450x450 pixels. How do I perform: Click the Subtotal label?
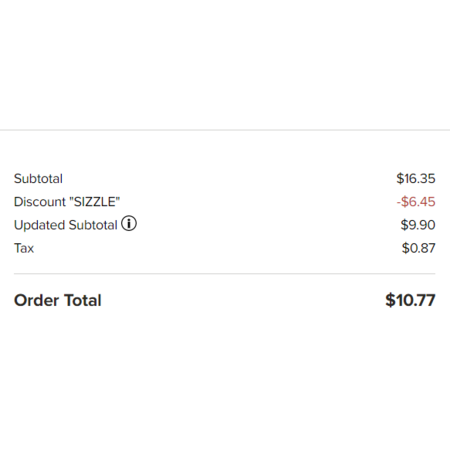(x=38, y=179)
